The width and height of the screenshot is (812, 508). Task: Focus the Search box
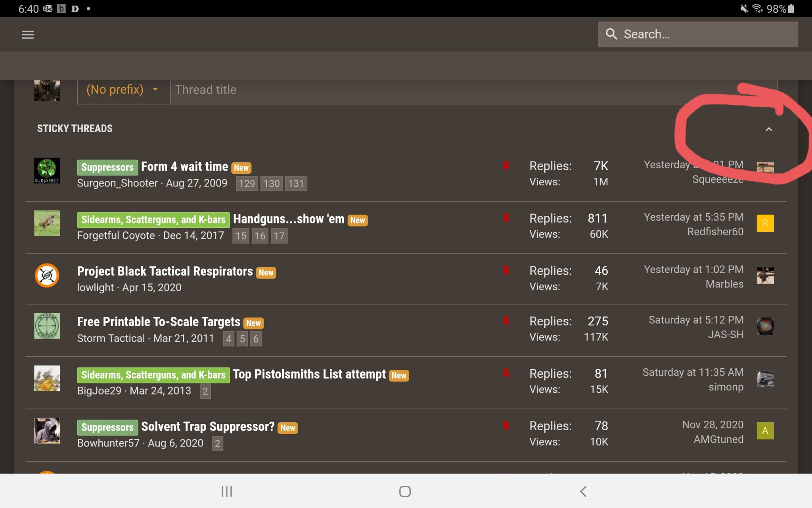click(706, 35)
